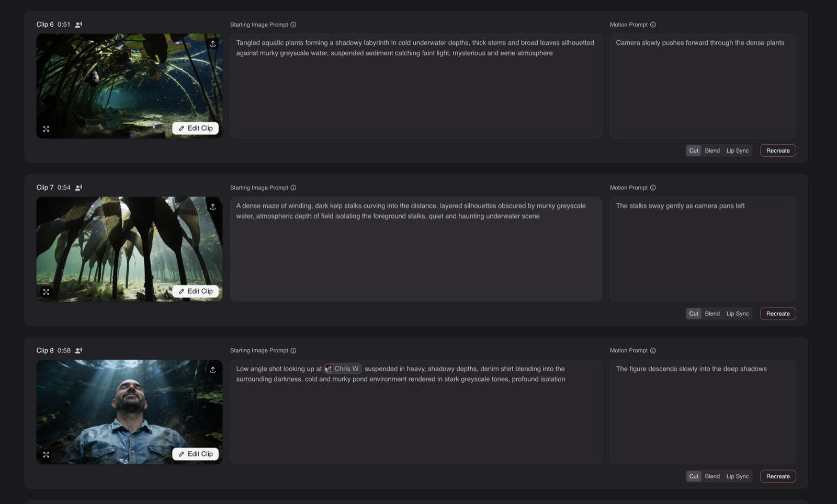Click the 'stalks sway gently' motion prompt field
837x504 pixels.
(703, 249)
